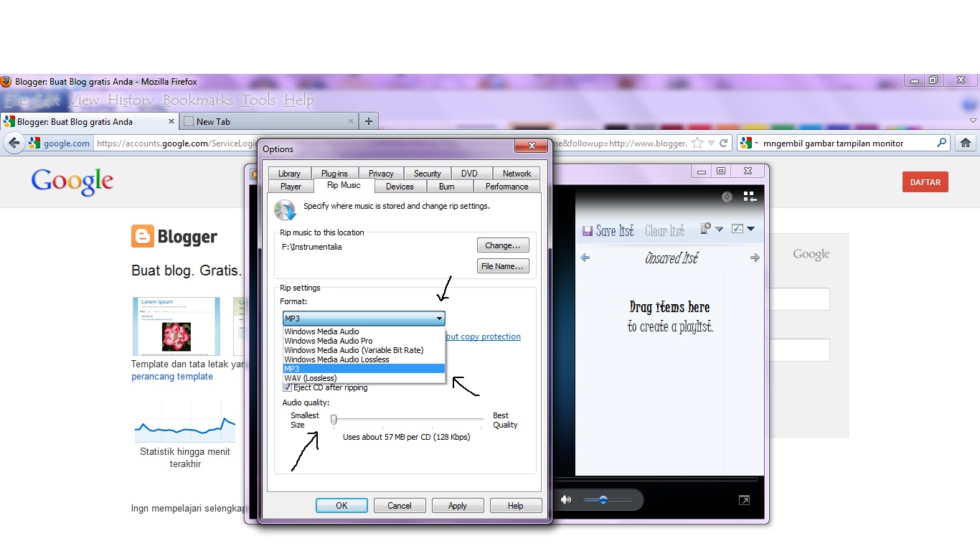Screen dimensions: 980x551
Task: Click the Audio quality slider thumb
Action: pos(334,419)
